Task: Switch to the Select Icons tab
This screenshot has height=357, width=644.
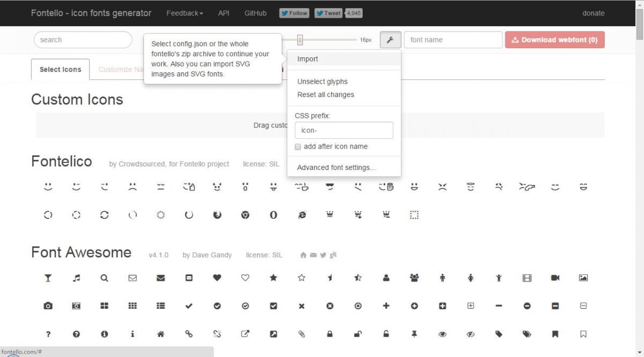Action: point(61,69)
